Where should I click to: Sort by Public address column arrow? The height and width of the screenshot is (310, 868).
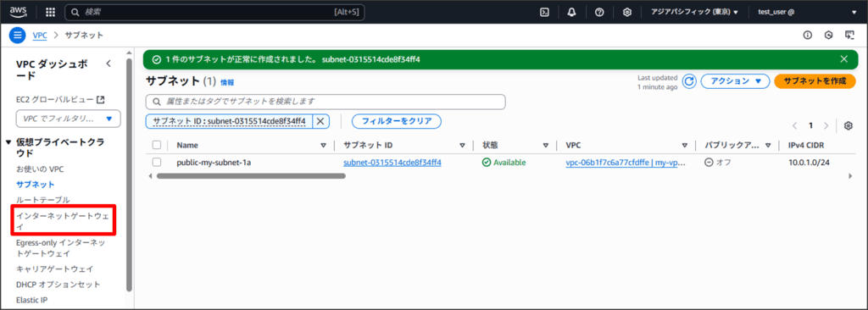[768, 146]
